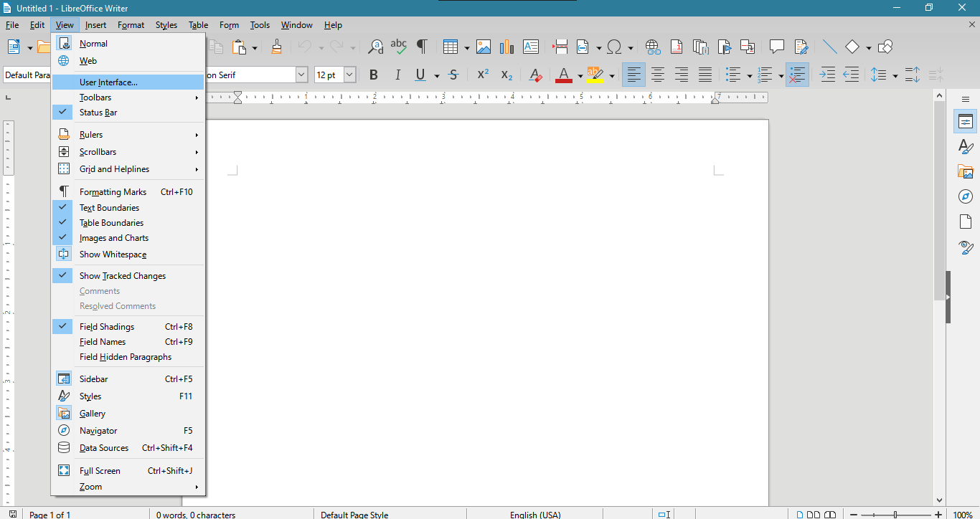Viewport: 980px width, 519px height.
Task: Click Default Page Style in status bar
Action: [x=354, y=514]
